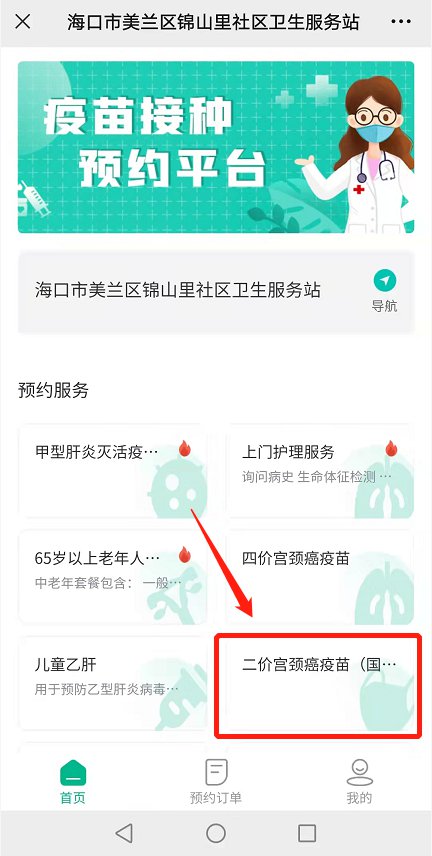Select the 二价宫颈癌疫苗（国产）card
Image resolution: width=432 pixels, height=856 pixels.
318,685
